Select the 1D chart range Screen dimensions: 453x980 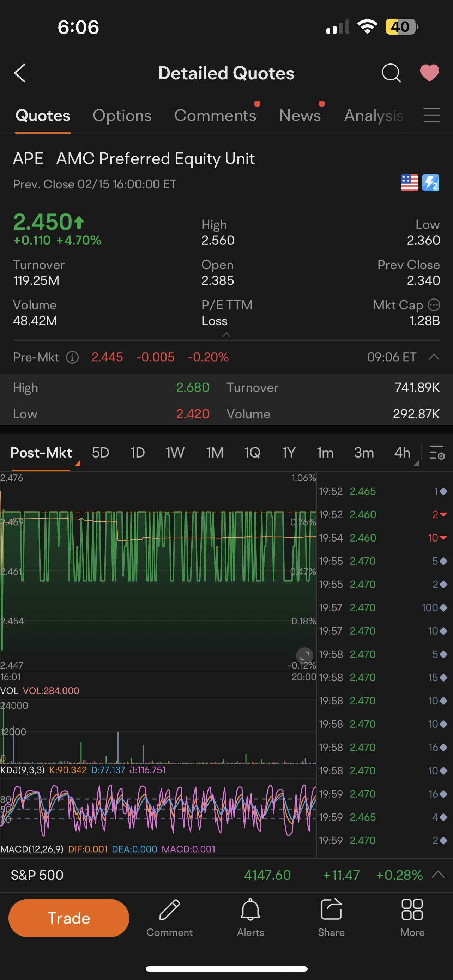137,453
